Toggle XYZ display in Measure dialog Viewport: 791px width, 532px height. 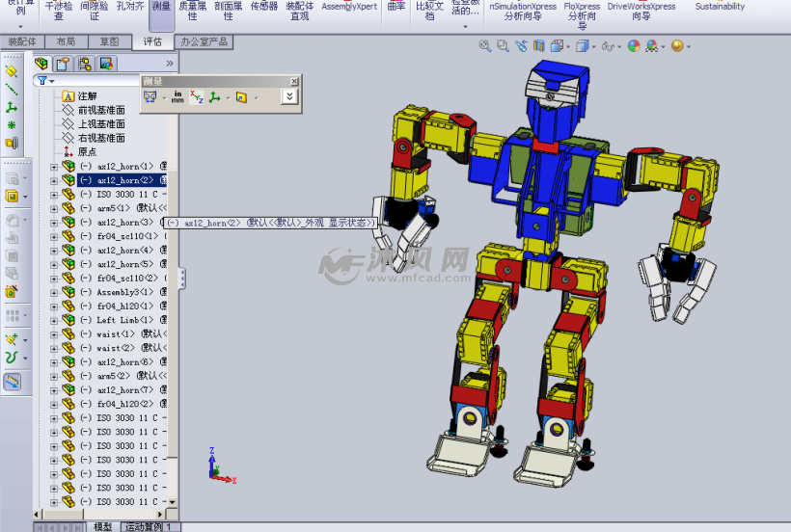point(196,97)
